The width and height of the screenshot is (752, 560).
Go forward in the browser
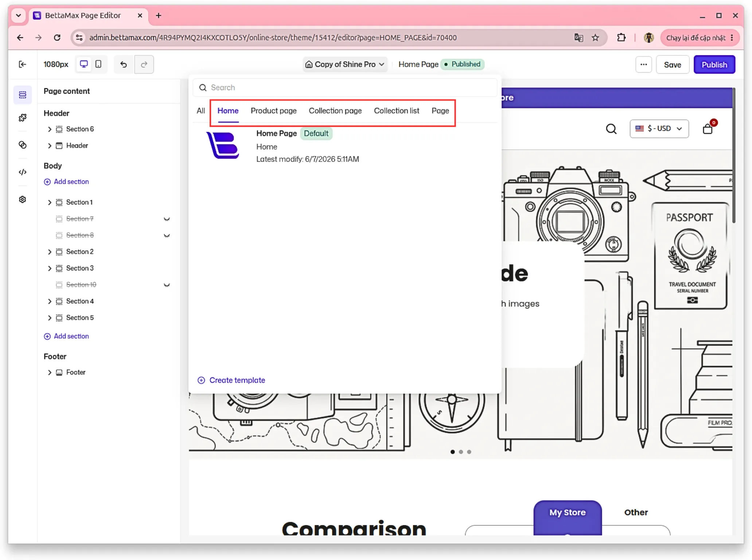[38, 38]
